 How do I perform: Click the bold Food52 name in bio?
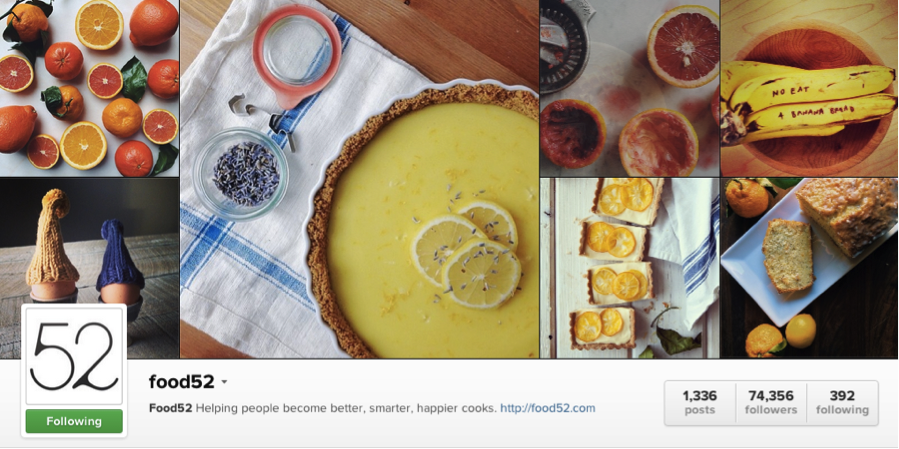click(170, 408)
